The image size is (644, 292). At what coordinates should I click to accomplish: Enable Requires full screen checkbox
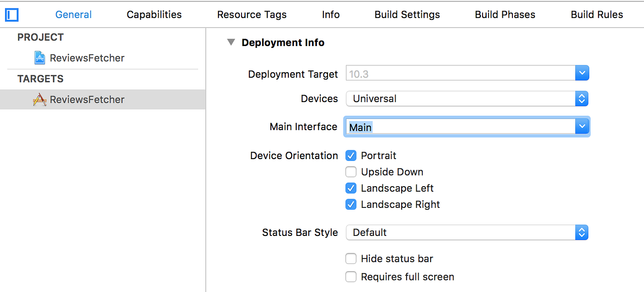click(351, 277)
